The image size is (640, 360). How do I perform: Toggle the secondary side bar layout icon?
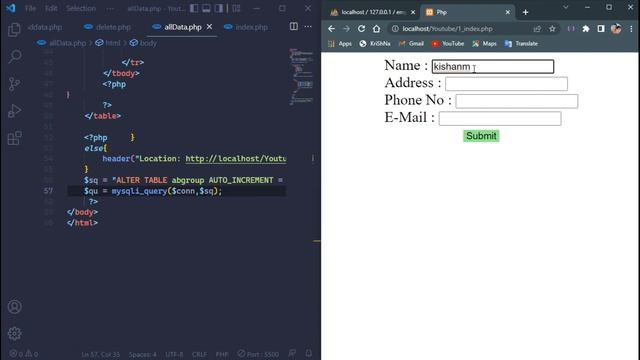tap(219, 8)
